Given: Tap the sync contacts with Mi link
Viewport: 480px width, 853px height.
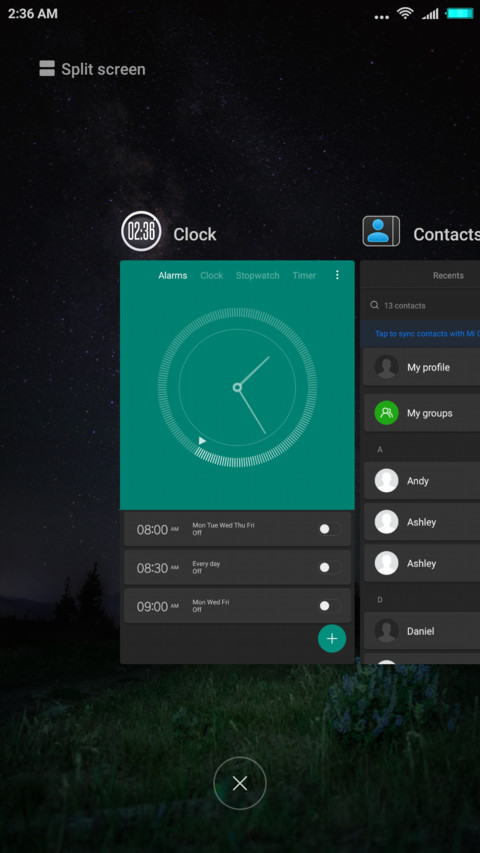Looking at the screenshot, I should click(427, 333).
